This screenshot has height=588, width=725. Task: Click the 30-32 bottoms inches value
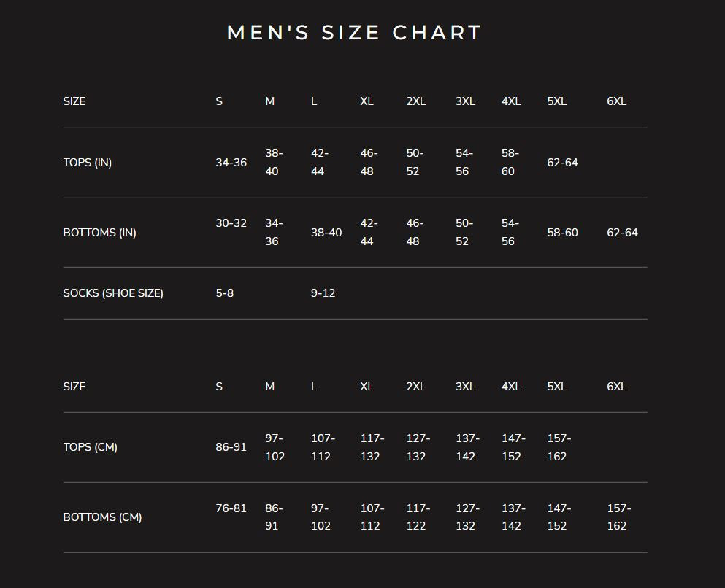231,223
